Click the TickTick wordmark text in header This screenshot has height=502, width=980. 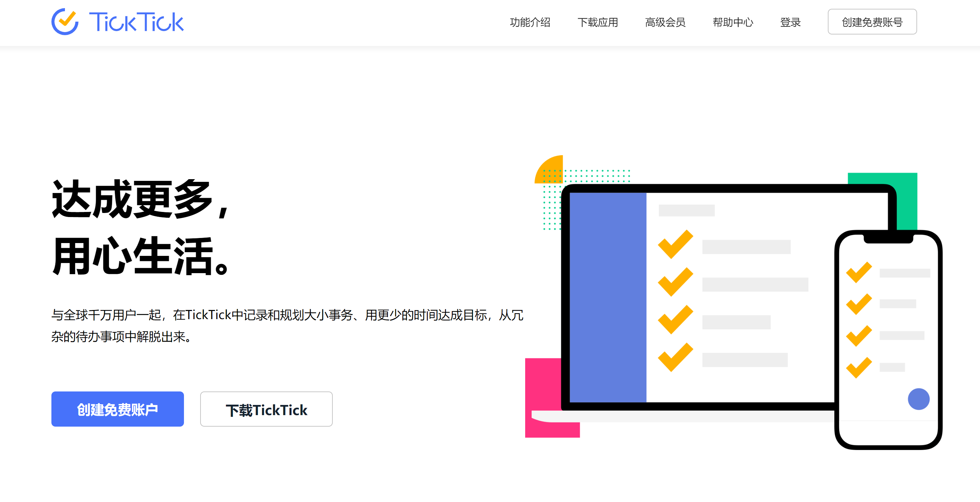click(x=136, y=22)
